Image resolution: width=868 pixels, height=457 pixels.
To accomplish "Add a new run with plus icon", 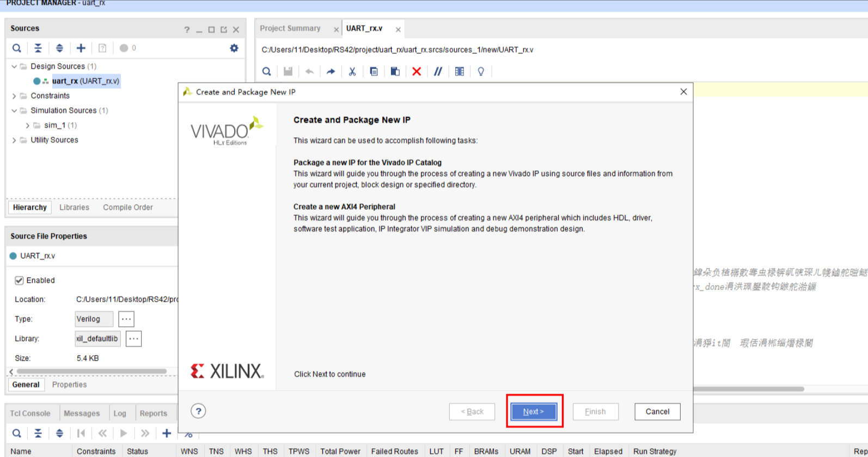I will 167,433.
